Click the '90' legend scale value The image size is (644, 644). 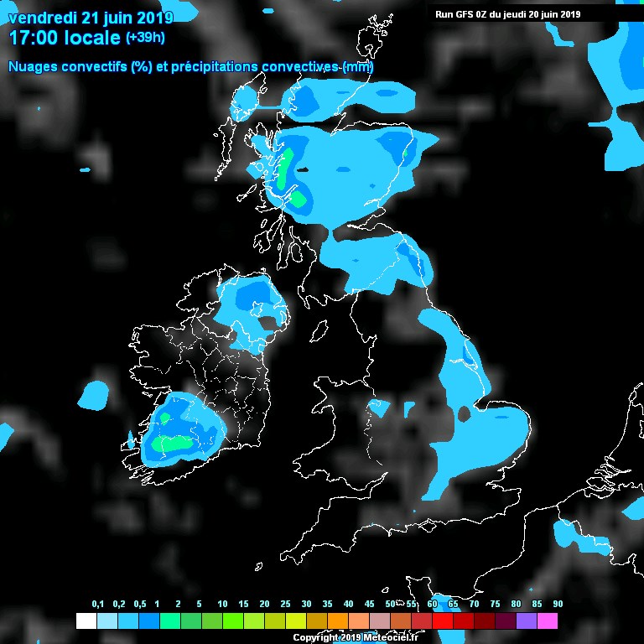(558, 605)
